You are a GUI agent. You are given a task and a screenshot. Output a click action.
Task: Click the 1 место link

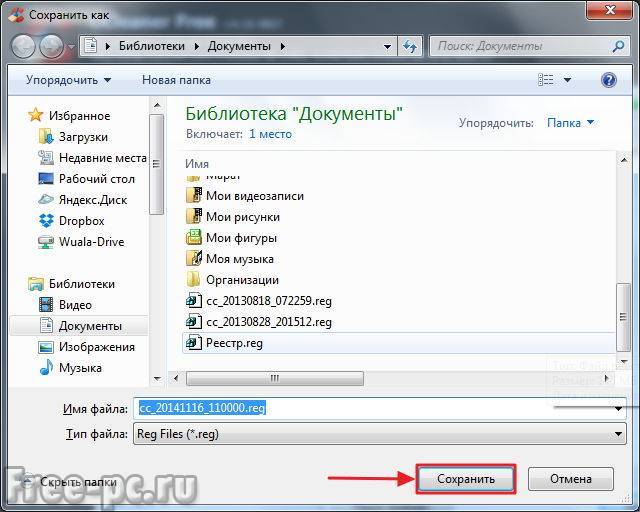270,134
